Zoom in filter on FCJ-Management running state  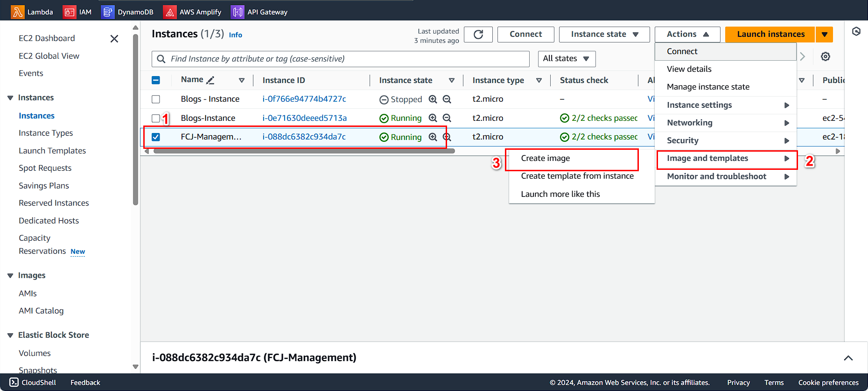pos(433,137)
